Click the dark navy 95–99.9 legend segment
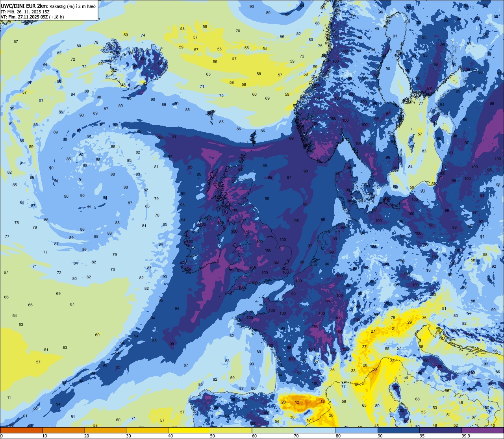This screenshot has height=439, width=504. pos(441,430)
